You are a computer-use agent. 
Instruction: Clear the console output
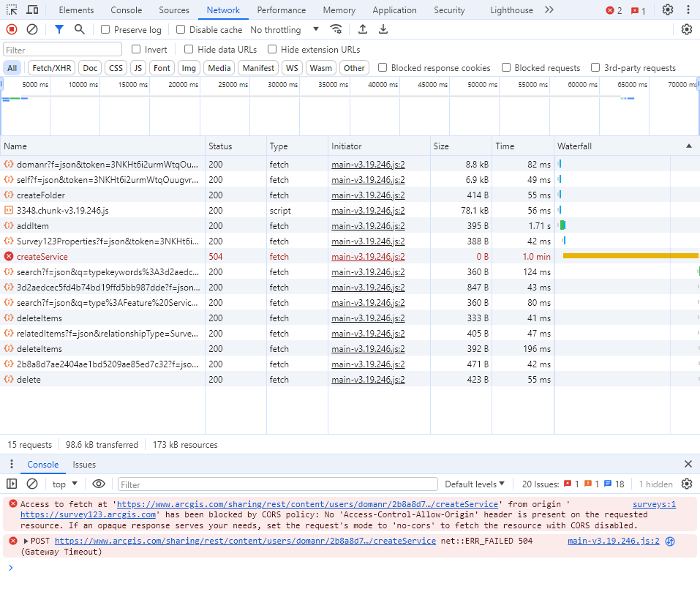pyautogui.click(x=32, y=484)
